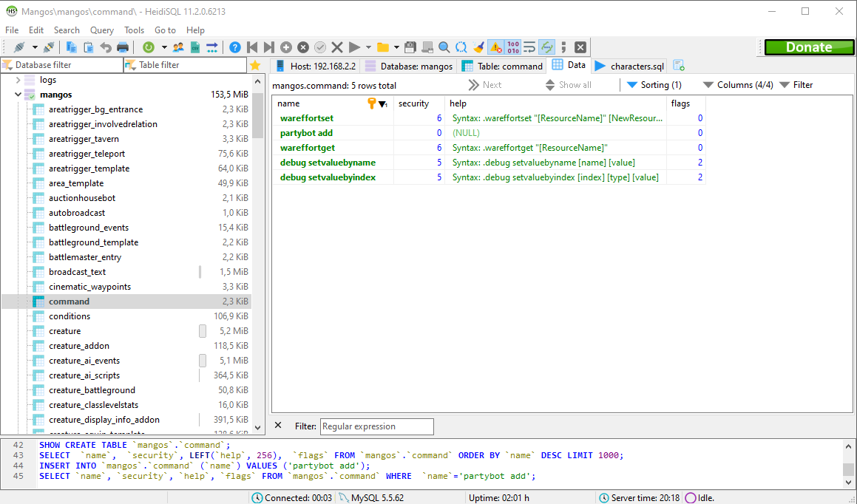Open dropdown arrow beside the Refresh icon
Screen dimensions: 857x504
[163, 47]
